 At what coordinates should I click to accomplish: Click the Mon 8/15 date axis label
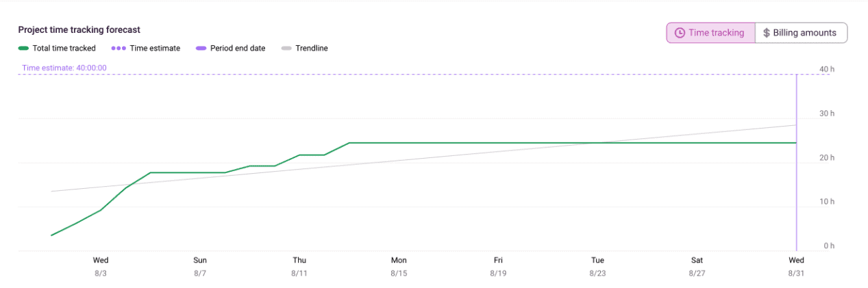tap(399, 266)
